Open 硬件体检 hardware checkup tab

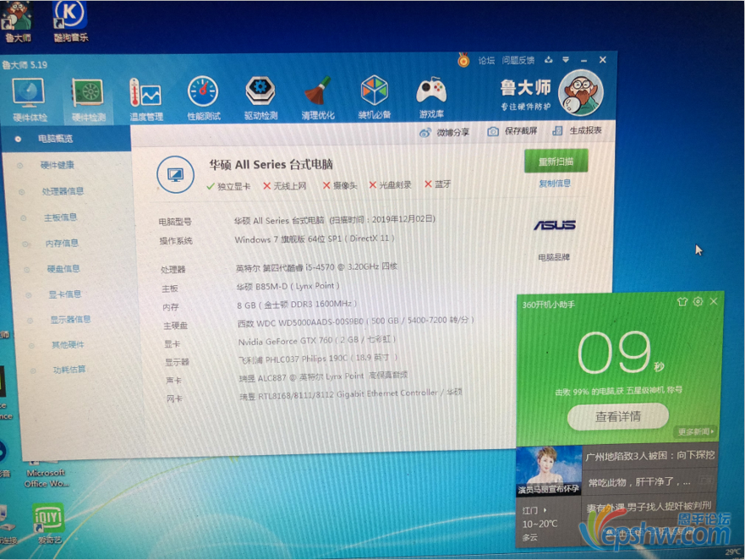tap(30, 100)
